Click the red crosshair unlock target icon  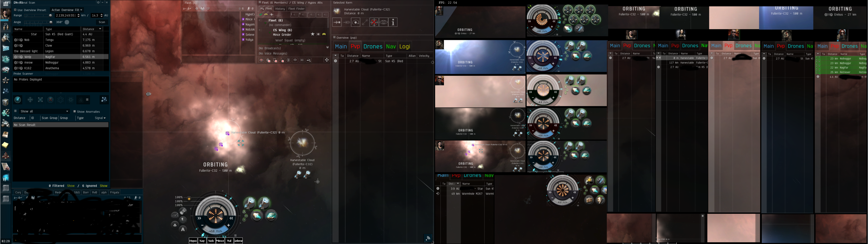(x=374, y=22)
